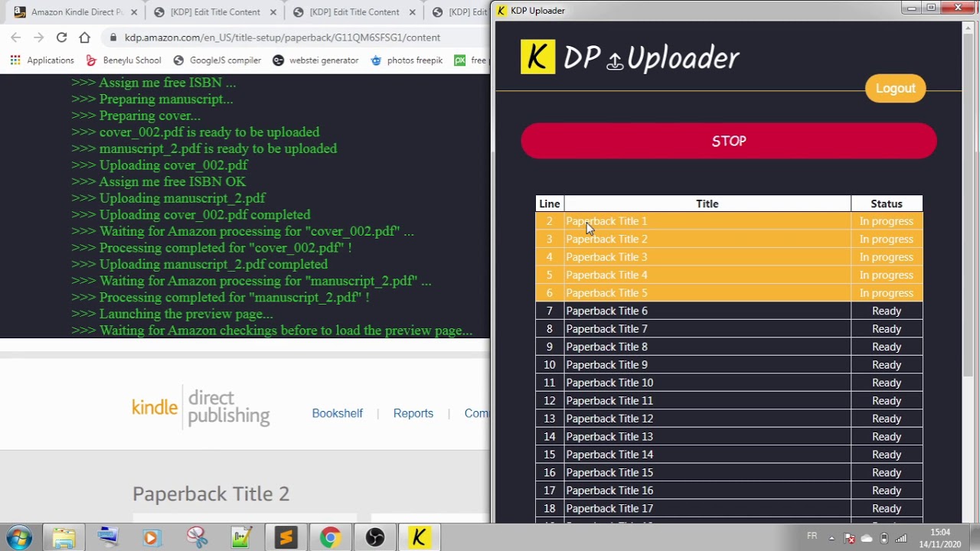Click the KDP URL address field

[x=283, y=37]
